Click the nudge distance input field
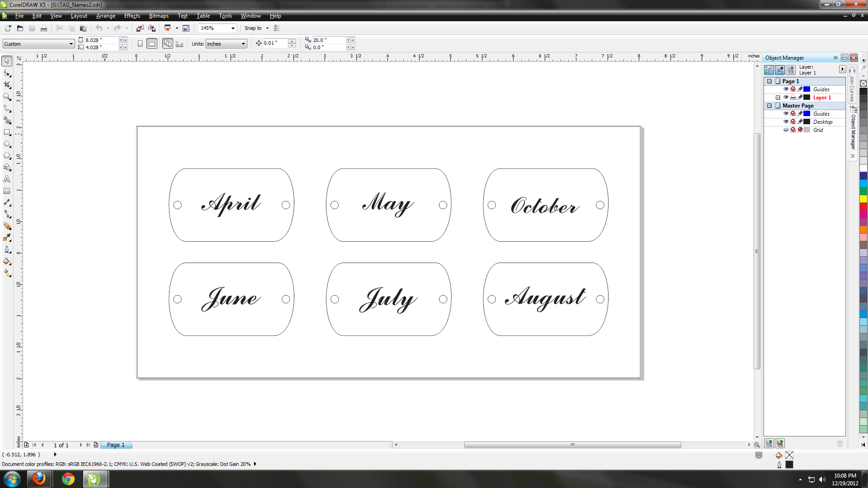 tap(275, 43)
